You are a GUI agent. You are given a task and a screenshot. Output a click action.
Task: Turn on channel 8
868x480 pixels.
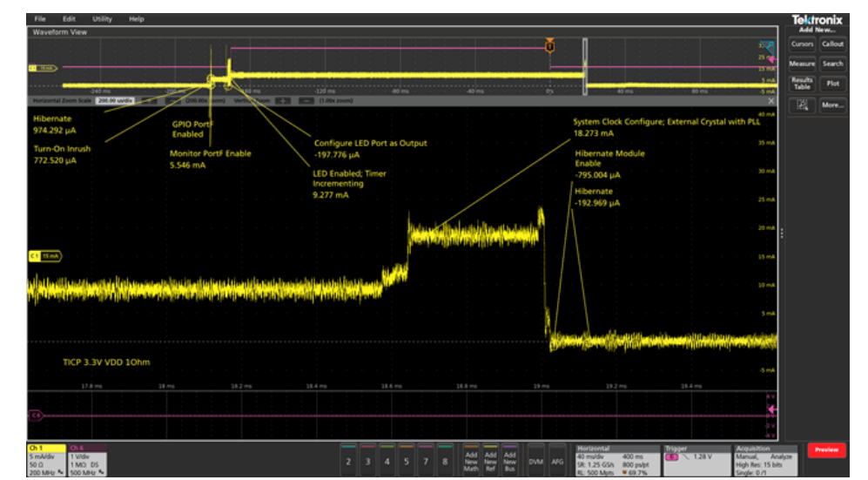tap(445, 460)
